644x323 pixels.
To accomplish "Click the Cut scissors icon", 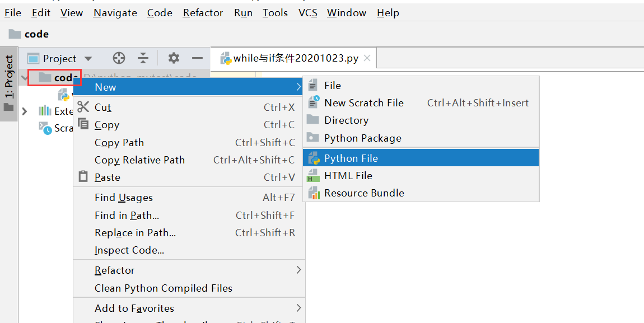I will coord(83,107).
